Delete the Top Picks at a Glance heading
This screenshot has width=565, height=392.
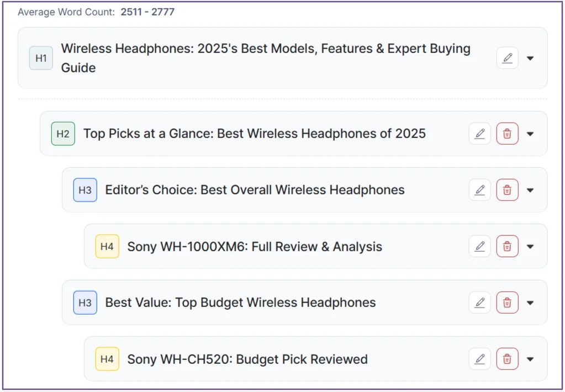coord(507,134)
